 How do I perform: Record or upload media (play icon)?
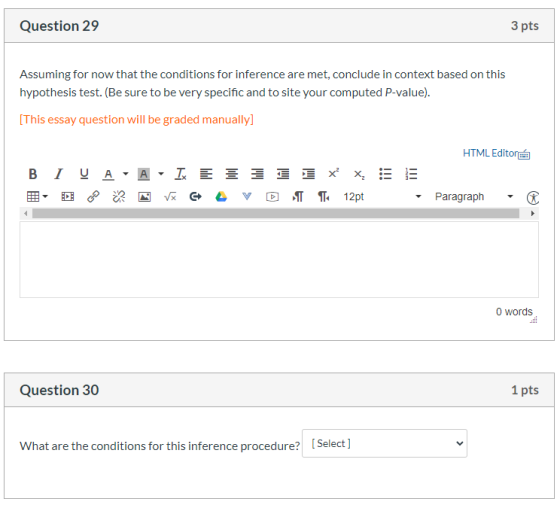click(x=272, y=197)
